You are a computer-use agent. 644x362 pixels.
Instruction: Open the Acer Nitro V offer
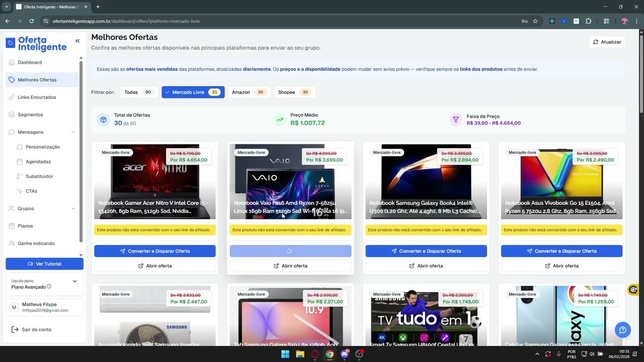[155, 266]
